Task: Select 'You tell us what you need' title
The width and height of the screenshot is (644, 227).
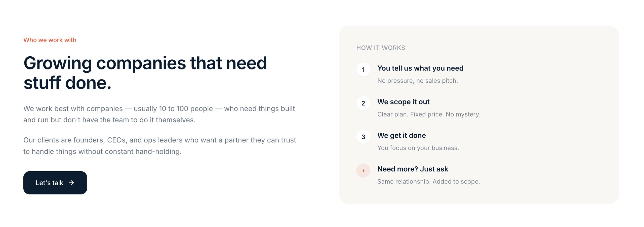Action: pos(420,68)
